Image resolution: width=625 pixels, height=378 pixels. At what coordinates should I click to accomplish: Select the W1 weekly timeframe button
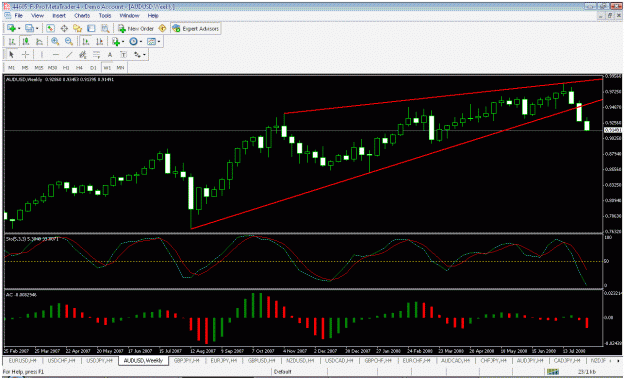tap(107, 68)
